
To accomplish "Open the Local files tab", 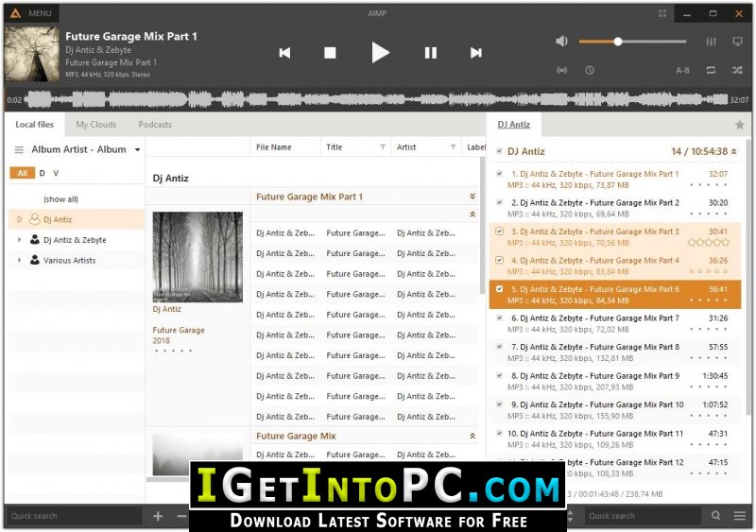I will tap(34, 125).
